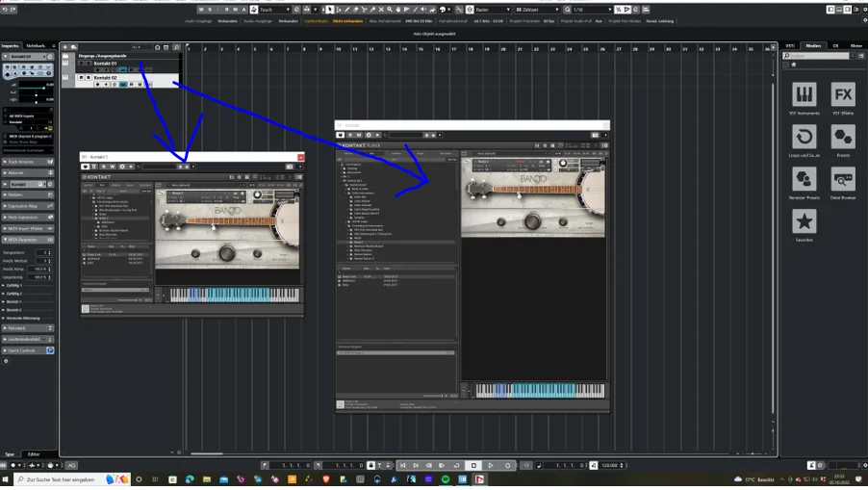Click the track list search magnifier
The image size is (868, 490).
point(177,47)
